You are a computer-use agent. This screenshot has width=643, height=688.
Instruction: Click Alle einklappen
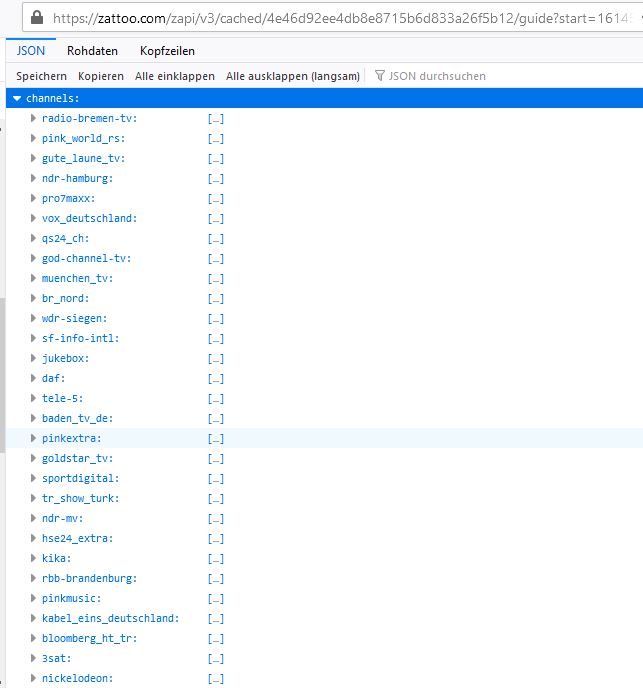point(175,76)
